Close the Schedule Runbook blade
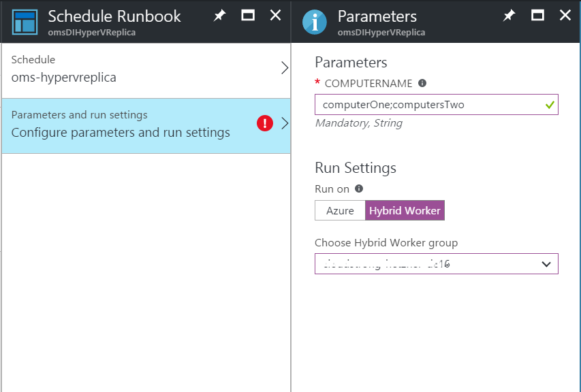 (x=275, y=15)
